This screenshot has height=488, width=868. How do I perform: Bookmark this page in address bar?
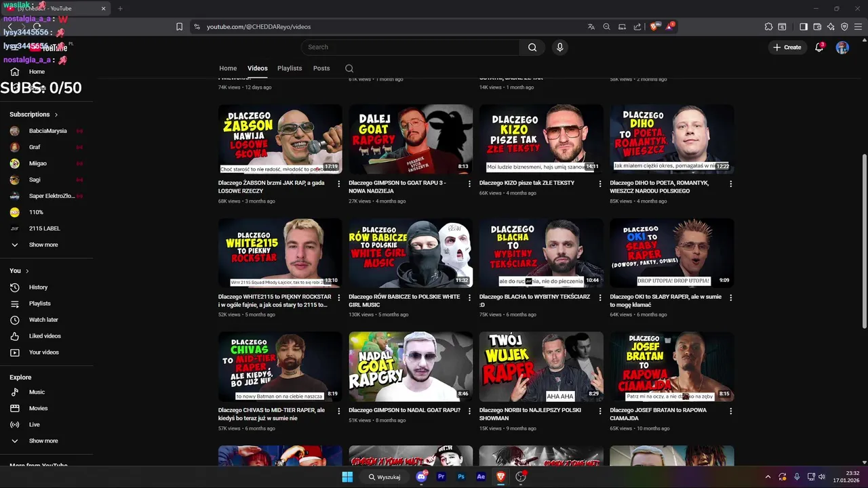coord(179,26)
